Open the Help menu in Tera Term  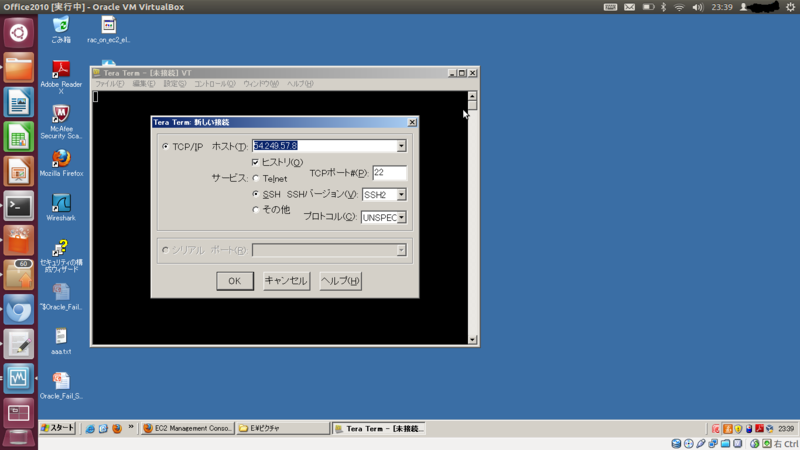300,84
